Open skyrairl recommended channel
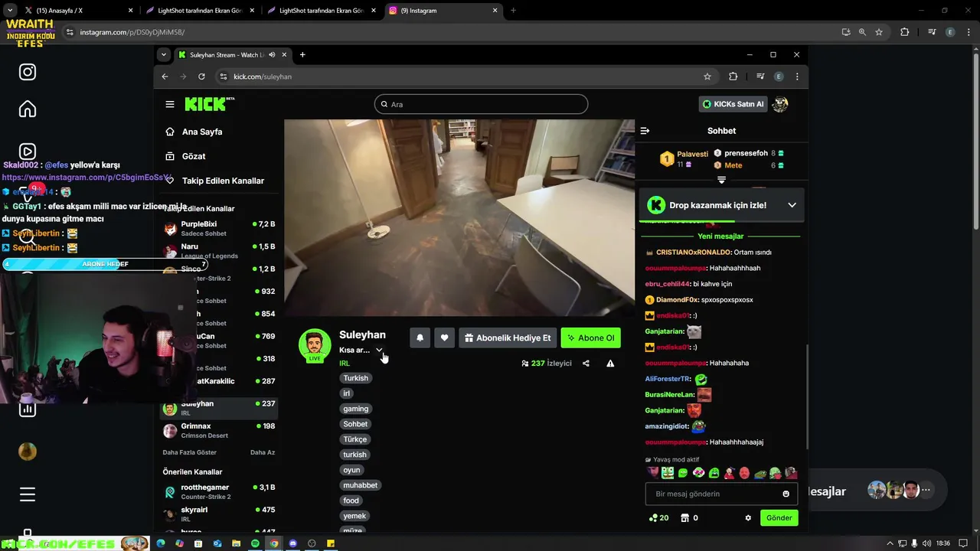Screen dimensions: 980x551 click(219, 514)
